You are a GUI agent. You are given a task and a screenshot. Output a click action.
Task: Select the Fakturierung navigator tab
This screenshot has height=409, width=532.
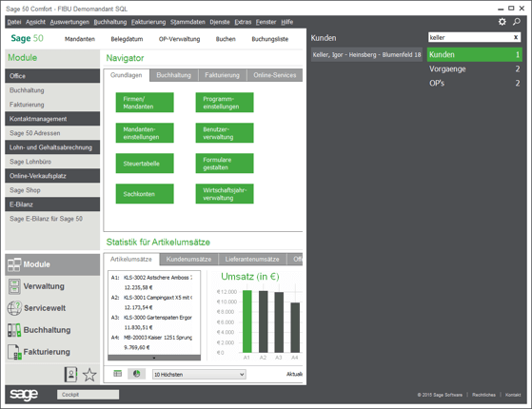223,75
